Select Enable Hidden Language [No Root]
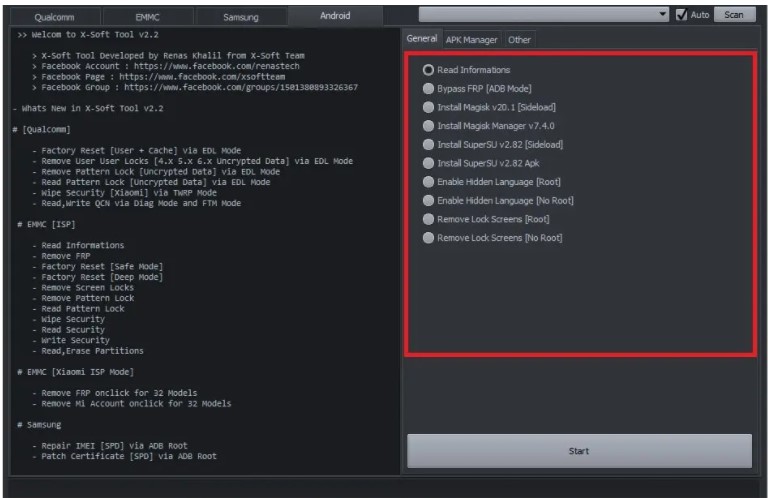This screenshot has height=498, width=768. coord(429,200)
